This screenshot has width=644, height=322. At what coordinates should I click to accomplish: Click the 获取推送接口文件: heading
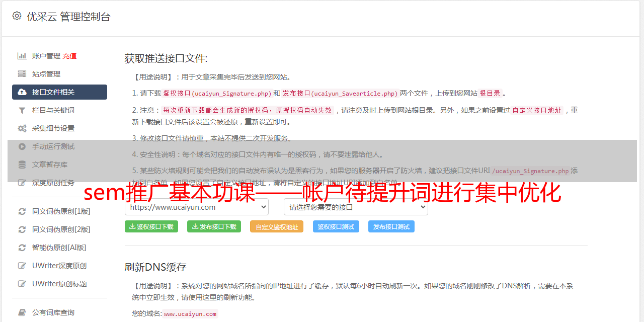pos(166,58)
